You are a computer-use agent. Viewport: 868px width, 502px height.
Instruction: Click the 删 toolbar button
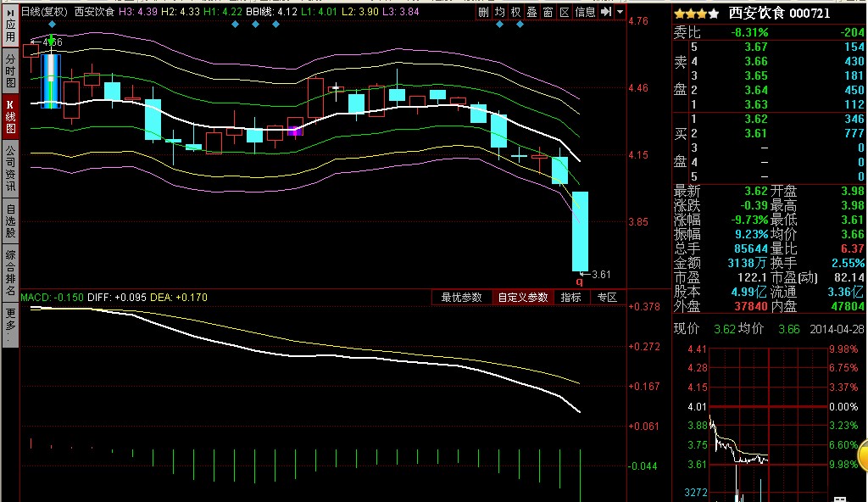[x=483, y=12]
